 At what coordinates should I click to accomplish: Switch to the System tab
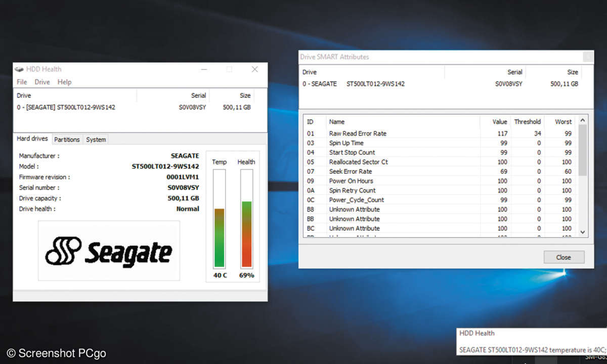click(x=96, y=140)
